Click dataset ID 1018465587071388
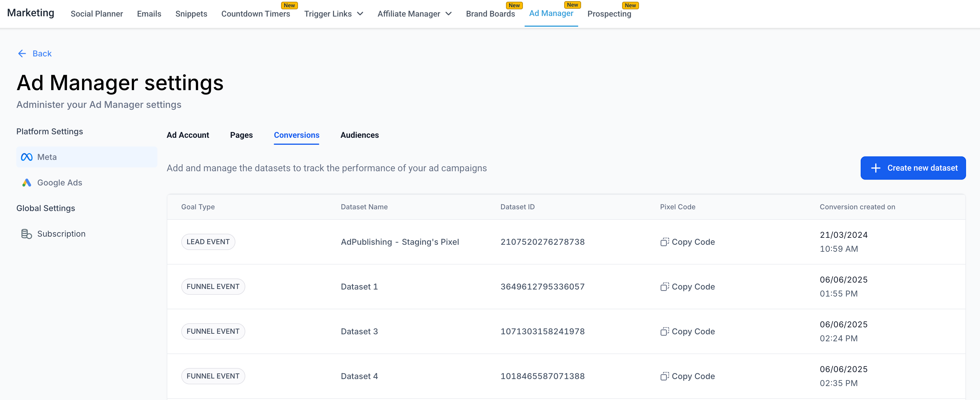This screenshot has width=980, height=400. (542, 376)
